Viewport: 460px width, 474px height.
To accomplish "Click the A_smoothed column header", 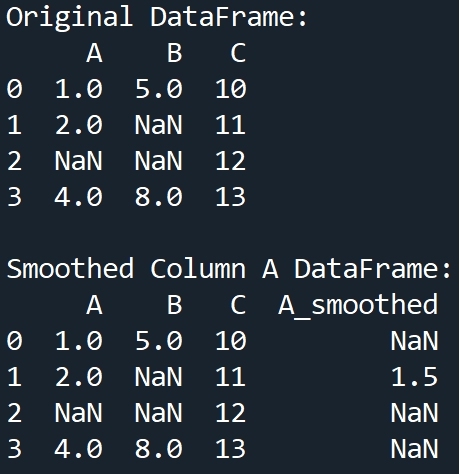I will click(358, 305).
